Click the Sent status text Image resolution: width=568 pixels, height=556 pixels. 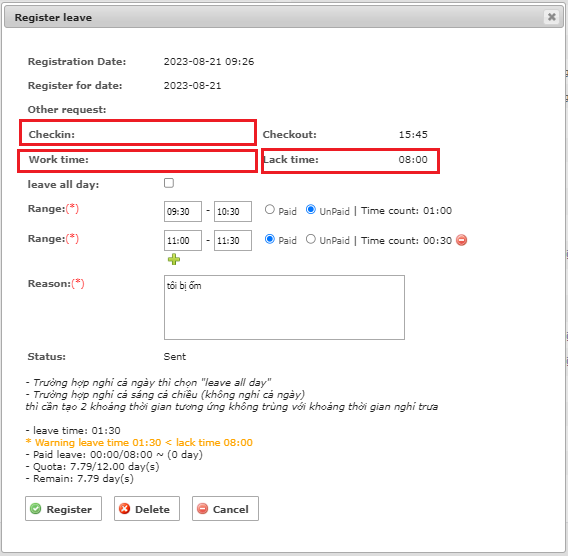(x=175, y=357)
